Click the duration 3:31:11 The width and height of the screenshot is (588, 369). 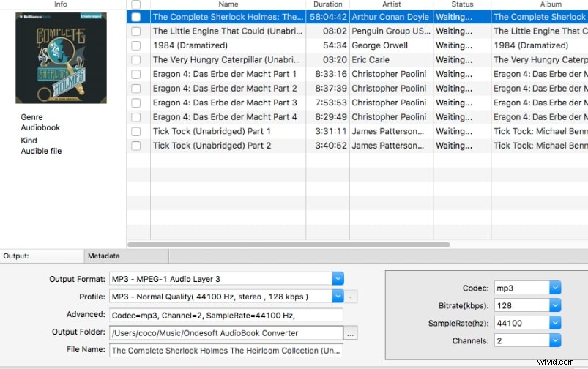click(x=331, y=131)
